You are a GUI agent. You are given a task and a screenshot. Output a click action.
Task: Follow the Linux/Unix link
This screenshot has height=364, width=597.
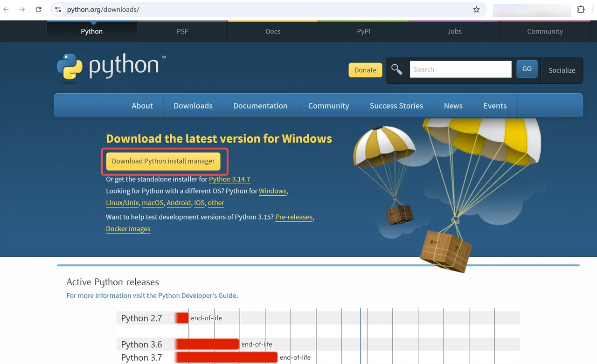pyautogui.click(x=122, y=203)
